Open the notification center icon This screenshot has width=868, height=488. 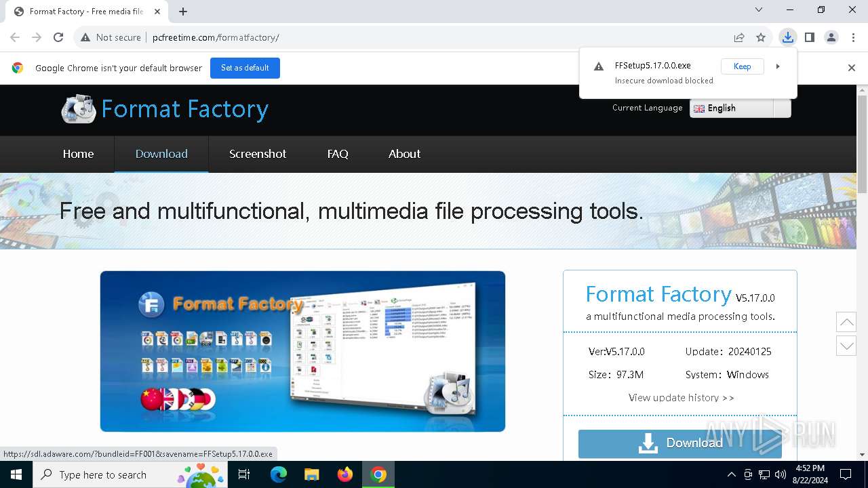pyautogui.click(x=846, y=474)
